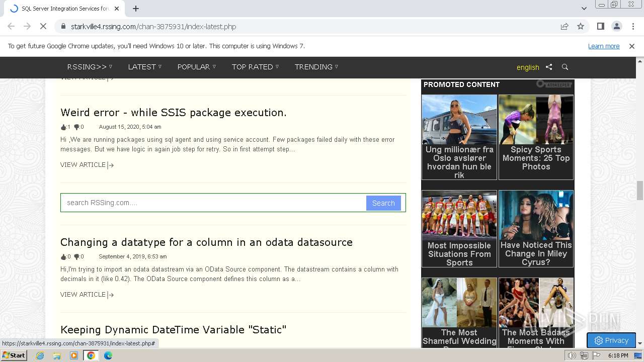644x362 pixels.
Task: Open Windows Media Player from taskbar
Action: 74,355
